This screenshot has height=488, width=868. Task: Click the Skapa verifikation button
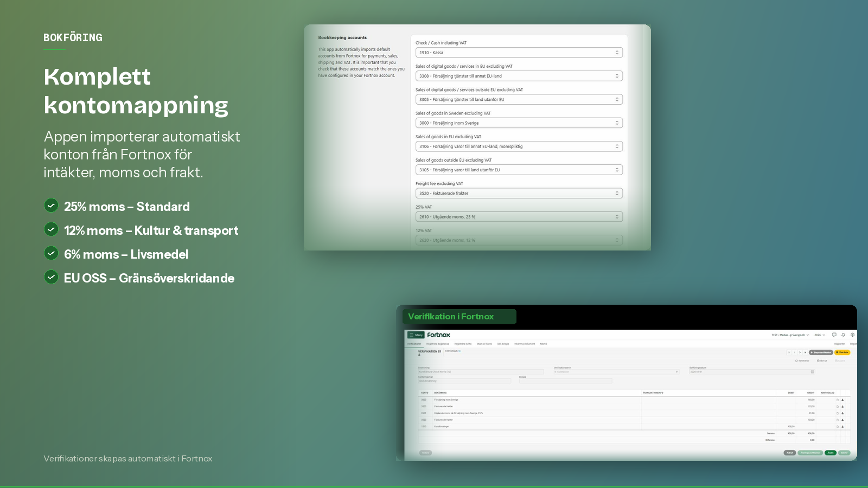tap(821, 352)
